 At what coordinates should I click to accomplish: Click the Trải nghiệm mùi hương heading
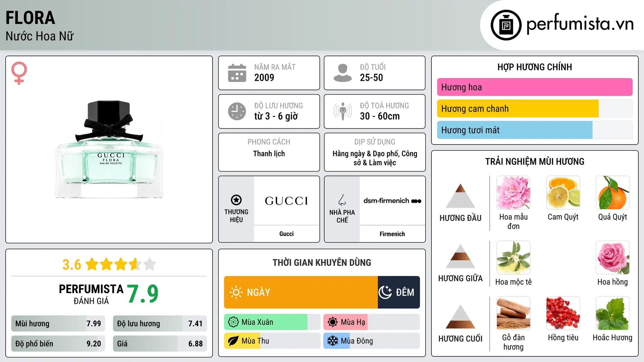tap(535, 162)
